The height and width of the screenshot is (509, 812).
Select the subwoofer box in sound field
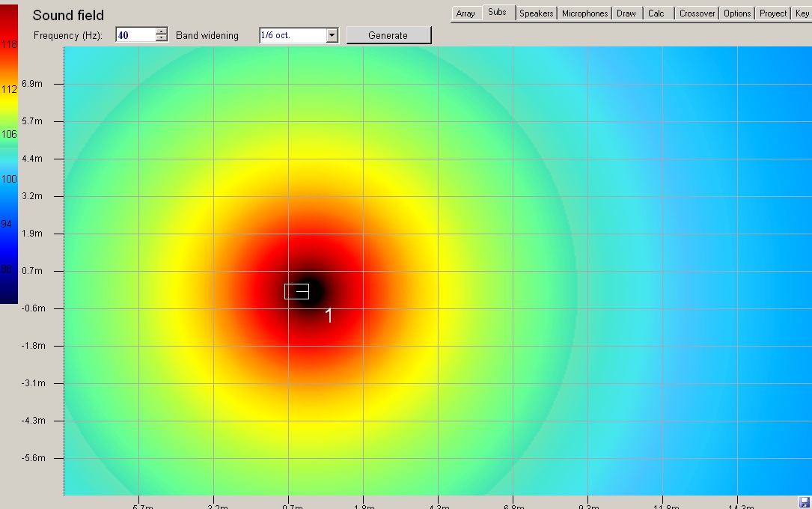pos(296,291)
